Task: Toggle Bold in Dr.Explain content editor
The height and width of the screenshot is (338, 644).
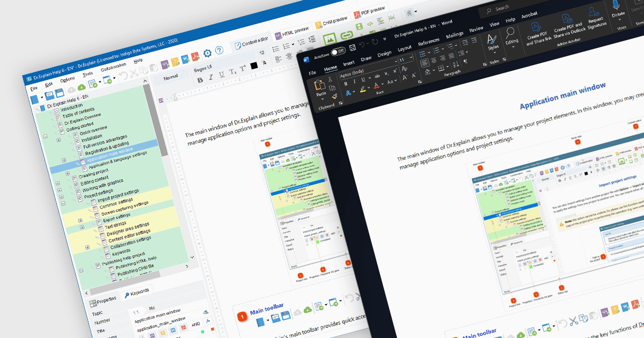Action: pos(200,80)
